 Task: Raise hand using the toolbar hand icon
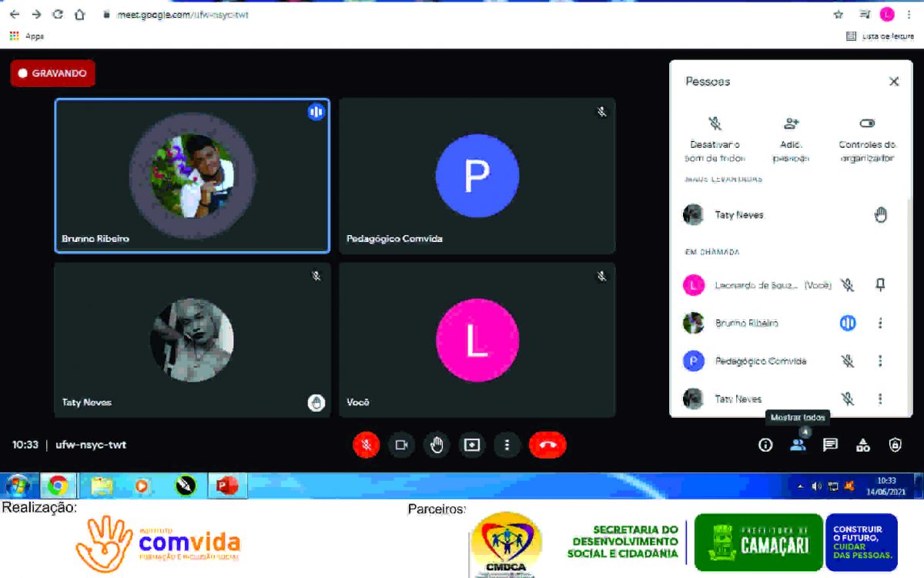[x=437, y=445]
